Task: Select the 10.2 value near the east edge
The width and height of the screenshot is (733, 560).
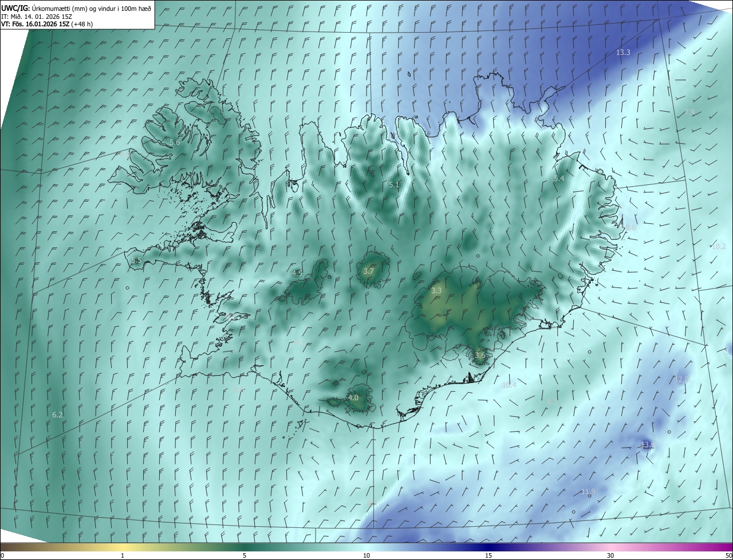Action: 718,247
